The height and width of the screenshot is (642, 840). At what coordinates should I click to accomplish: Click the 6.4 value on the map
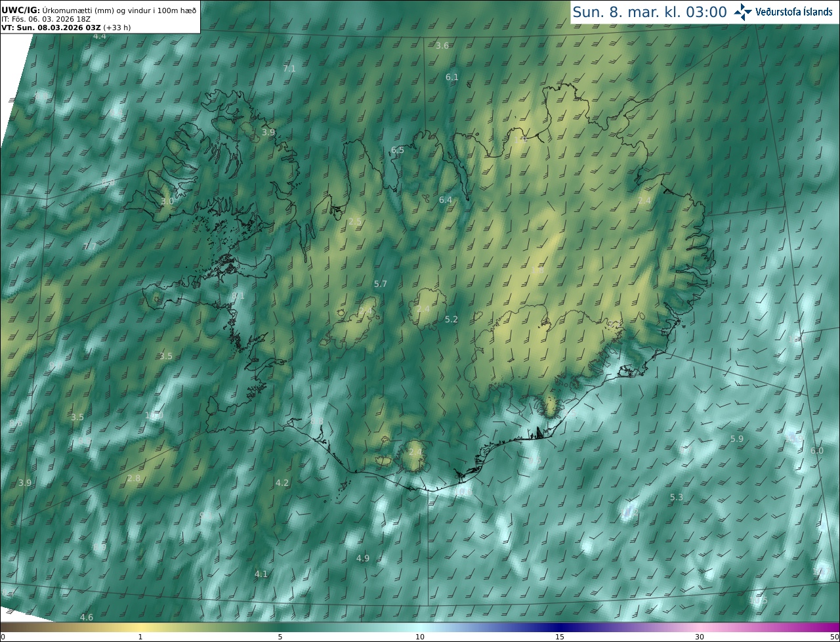click(446, 200)
